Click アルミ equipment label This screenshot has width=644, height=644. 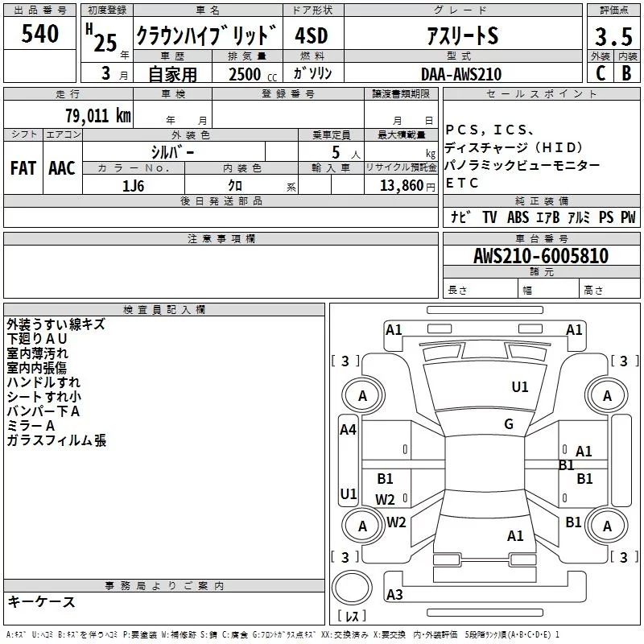pos(579,217)
